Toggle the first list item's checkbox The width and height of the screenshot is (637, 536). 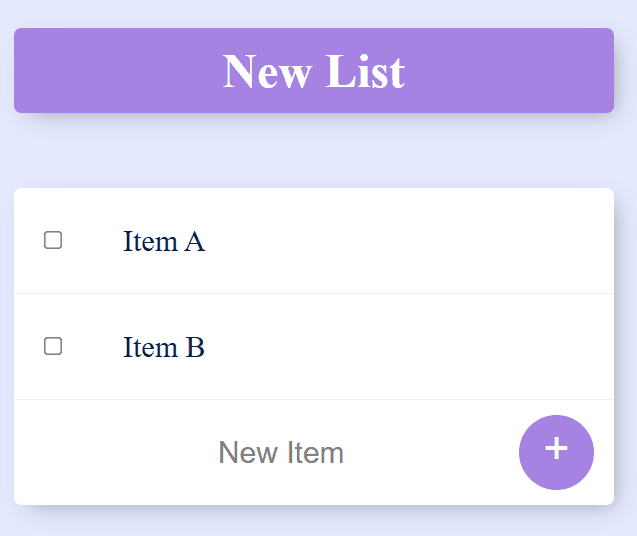click(x=53, y=240)
